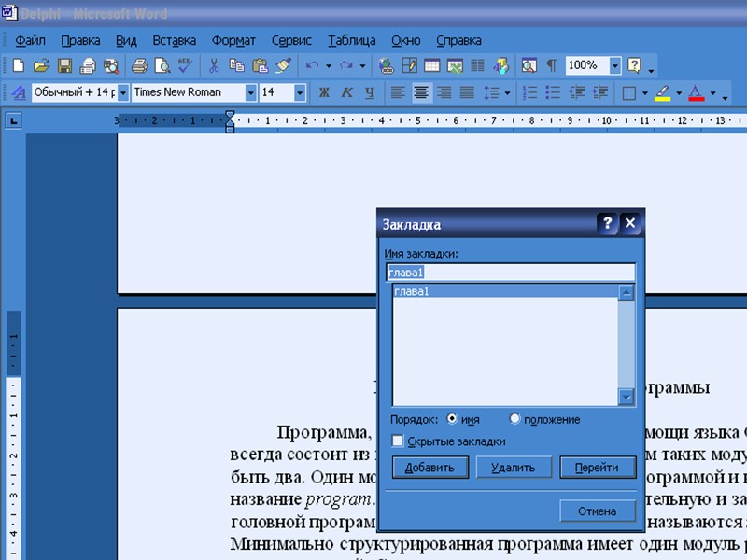
Task: Open the highlight color dropdown arrow
Action: tap(679, 92)
